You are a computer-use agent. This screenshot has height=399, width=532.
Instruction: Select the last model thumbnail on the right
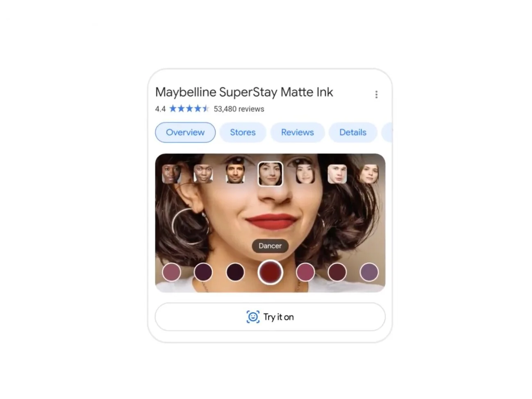tap(369, 173)
